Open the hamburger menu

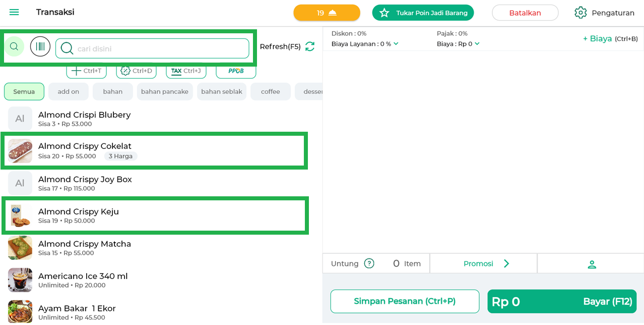tap(14, 12)
